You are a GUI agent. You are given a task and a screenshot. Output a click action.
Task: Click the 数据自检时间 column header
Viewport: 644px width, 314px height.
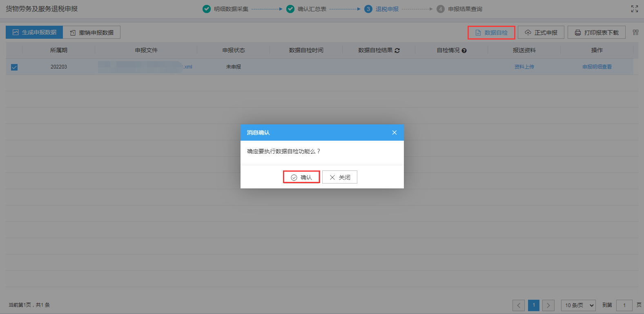pos(306,50)
